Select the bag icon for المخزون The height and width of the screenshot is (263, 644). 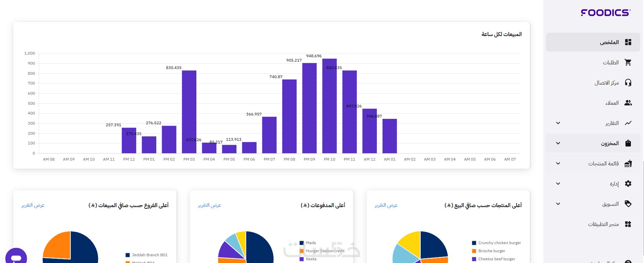tap(628, 143)
